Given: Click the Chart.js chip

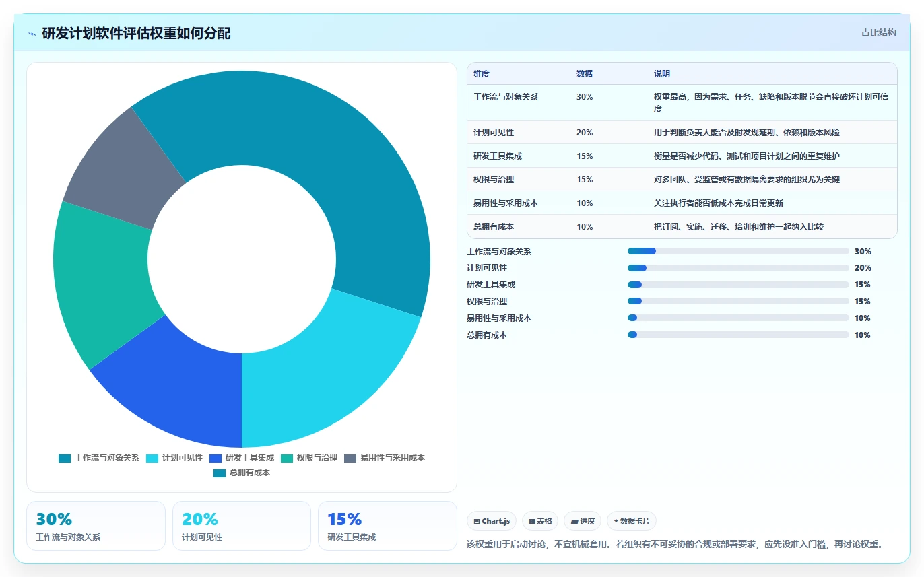Looking at the screenshot, I should 492,521.
